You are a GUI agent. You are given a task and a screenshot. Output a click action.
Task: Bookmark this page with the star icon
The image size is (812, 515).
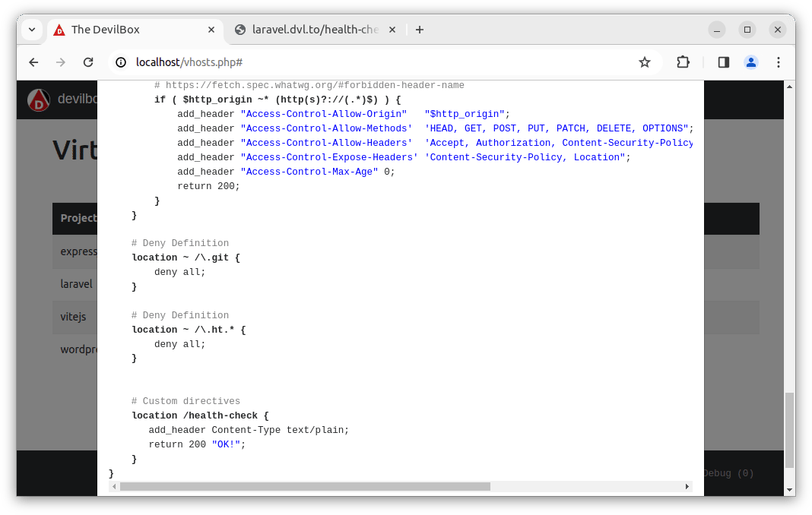(645, 62)
